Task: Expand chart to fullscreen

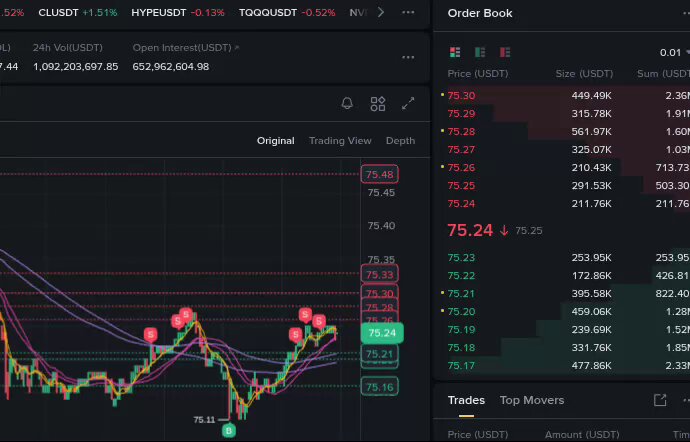Action: [408, 103]
